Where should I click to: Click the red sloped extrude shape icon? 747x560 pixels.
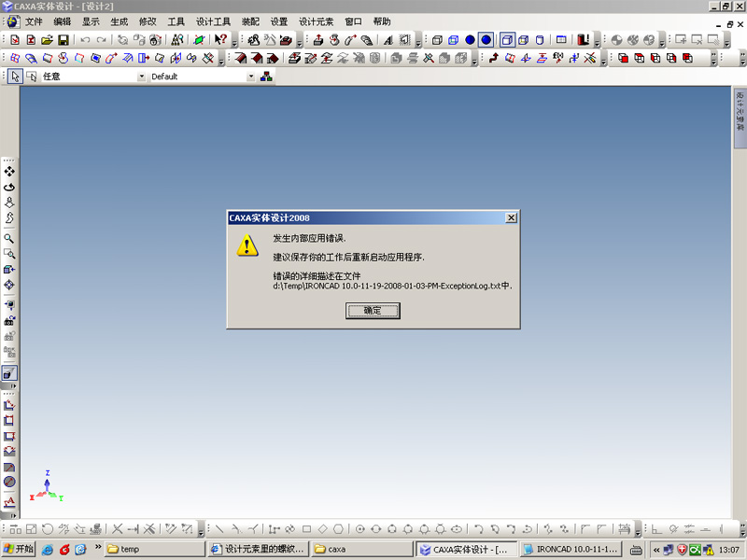click(x=241, y=58)
